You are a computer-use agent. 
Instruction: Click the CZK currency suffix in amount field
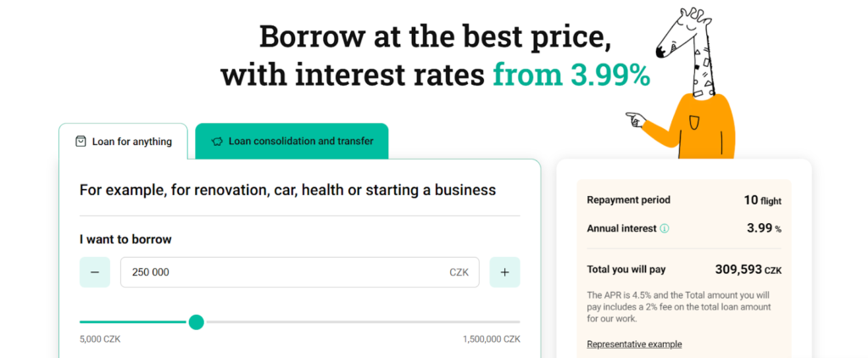pos(459,272)
